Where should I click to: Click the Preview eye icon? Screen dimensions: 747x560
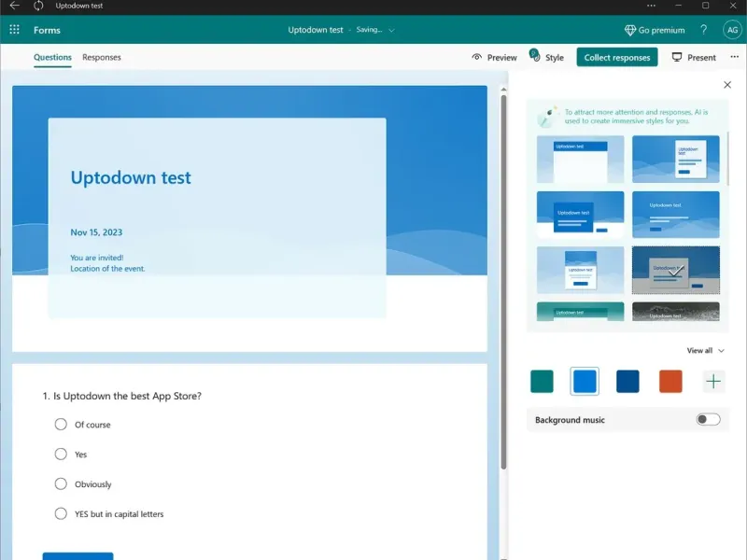point(477,57)
